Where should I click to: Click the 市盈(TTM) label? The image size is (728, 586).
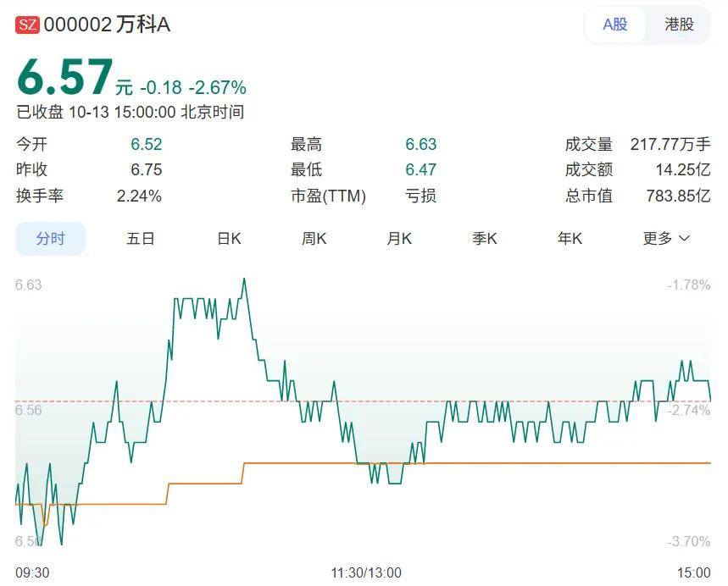tap(328, 196)
